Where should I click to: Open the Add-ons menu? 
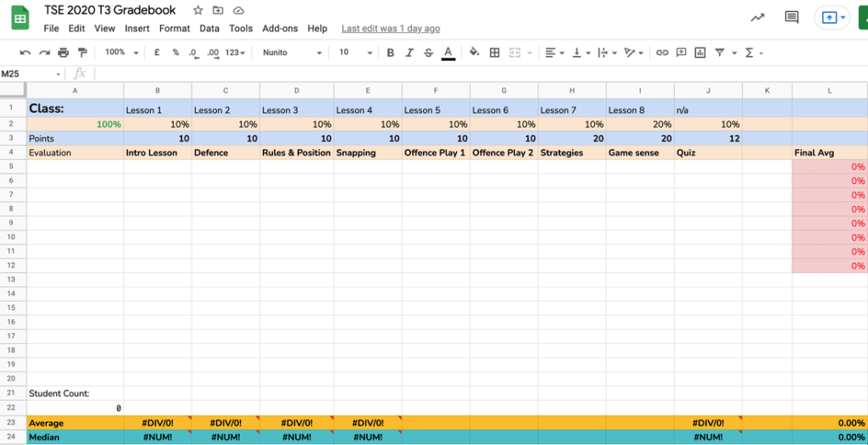pyautogui.click(x=280, y=28)
